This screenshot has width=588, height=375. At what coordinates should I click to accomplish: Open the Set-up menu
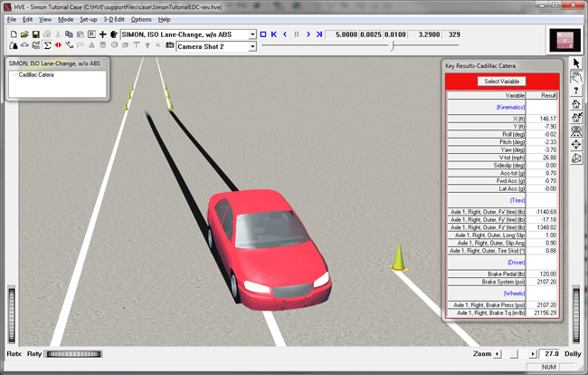pos(89,19)
